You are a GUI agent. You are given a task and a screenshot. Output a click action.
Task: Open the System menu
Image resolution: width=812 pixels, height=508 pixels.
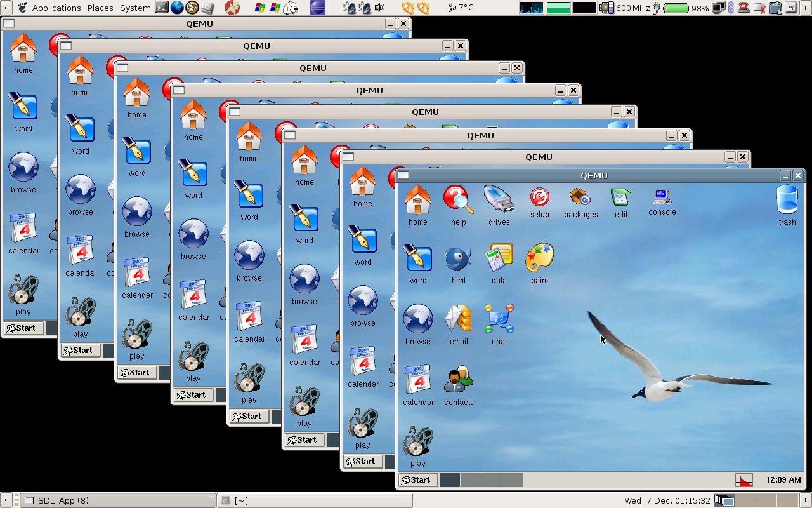(135, 8)
